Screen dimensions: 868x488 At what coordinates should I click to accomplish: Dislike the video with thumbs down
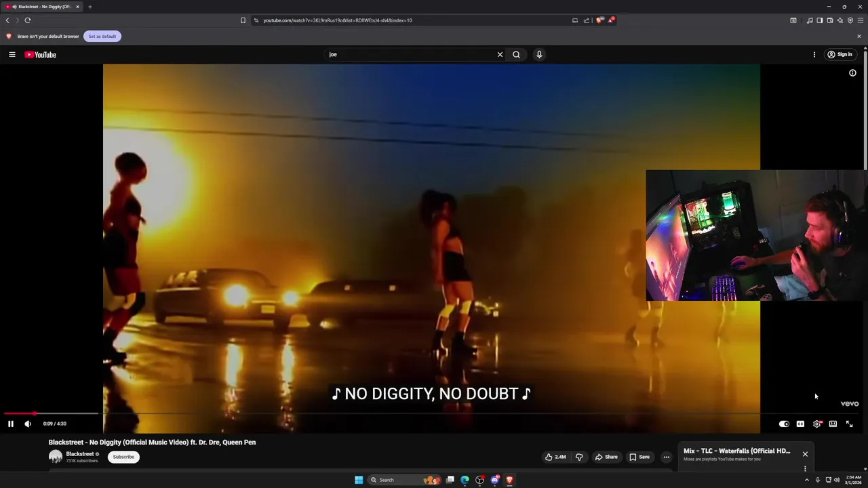579,457
